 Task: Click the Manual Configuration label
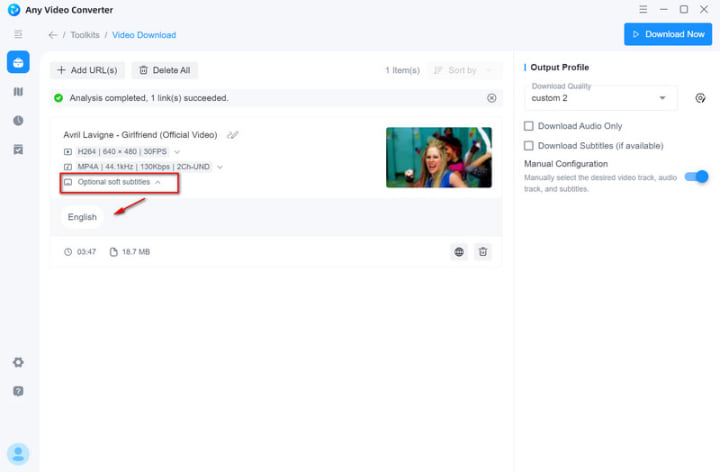(x=566, y=164)
